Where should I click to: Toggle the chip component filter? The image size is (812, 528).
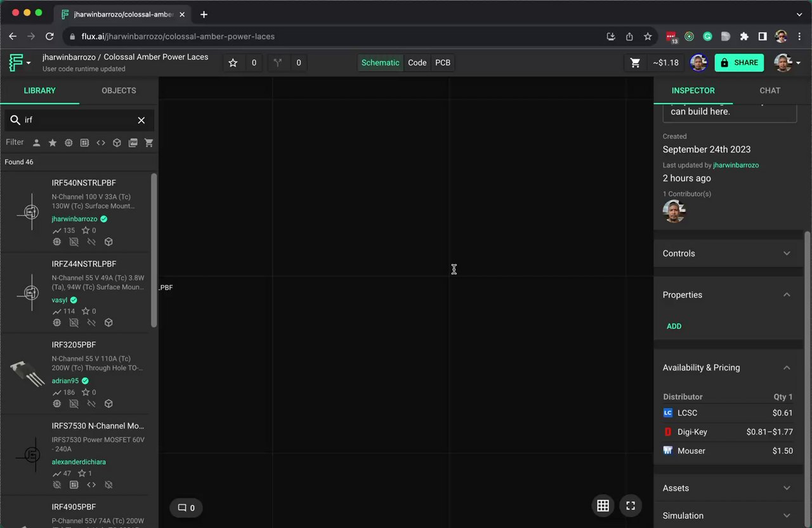(x=69, y=143)
